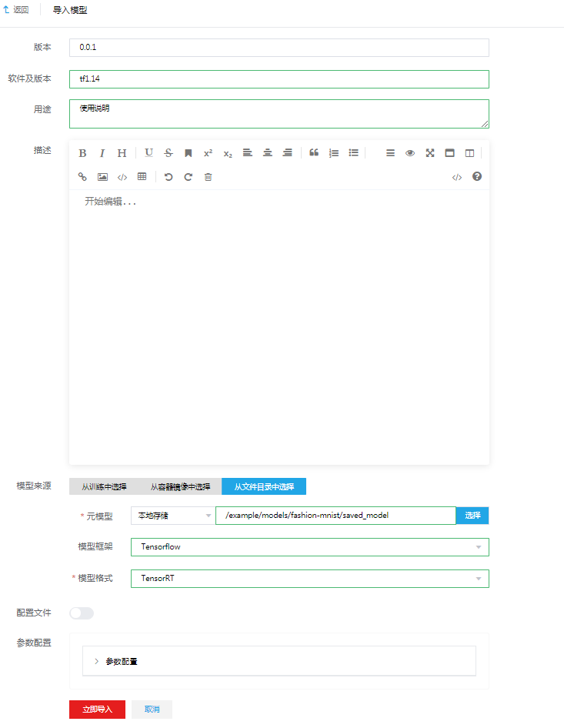Align text right in editor
Image resolution: width=564 pixels, height=728 pixels.
click(x=287, y=152)
